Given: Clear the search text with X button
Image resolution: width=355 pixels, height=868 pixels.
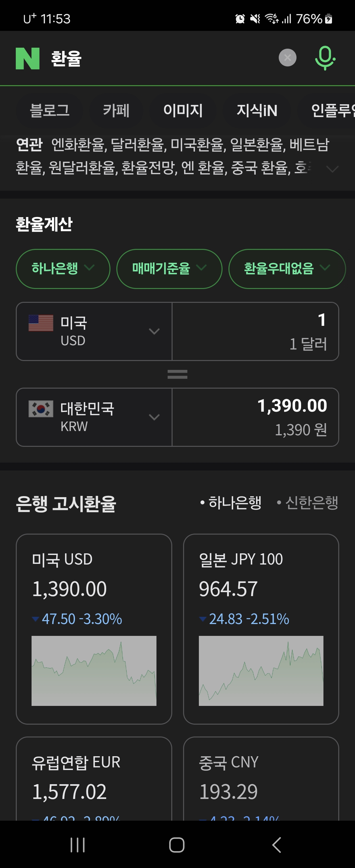Looking at the screenshot, I should point(287,58).
